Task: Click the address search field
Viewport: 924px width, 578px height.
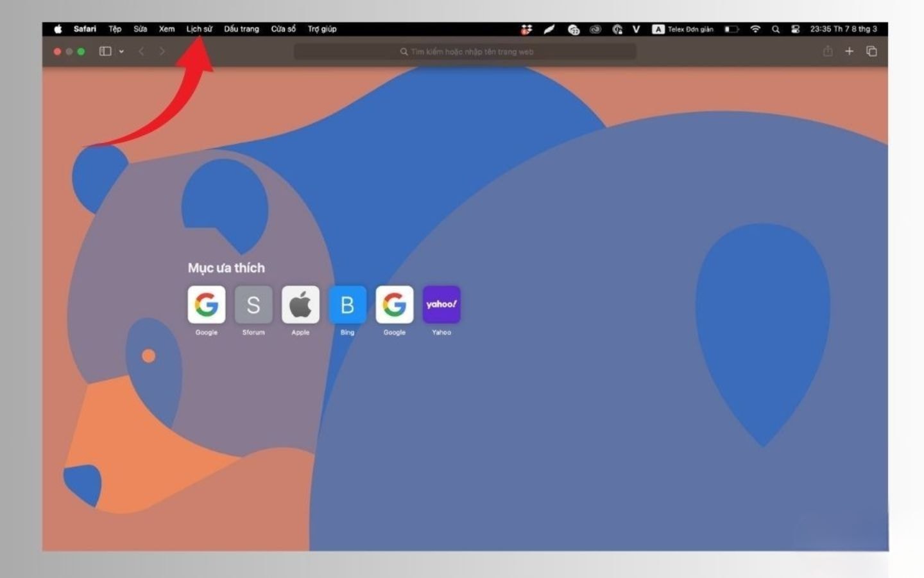Action: 465,51
